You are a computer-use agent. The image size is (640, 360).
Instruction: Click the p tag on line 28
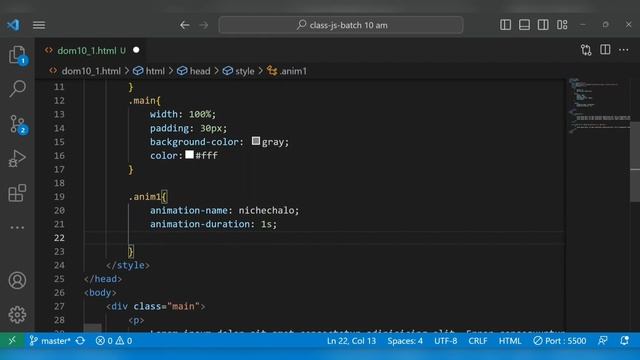[x=136, y=320]
